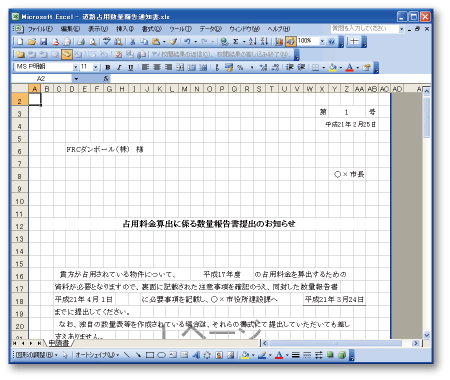Open the データ (Data) menu

coord(210,29)
